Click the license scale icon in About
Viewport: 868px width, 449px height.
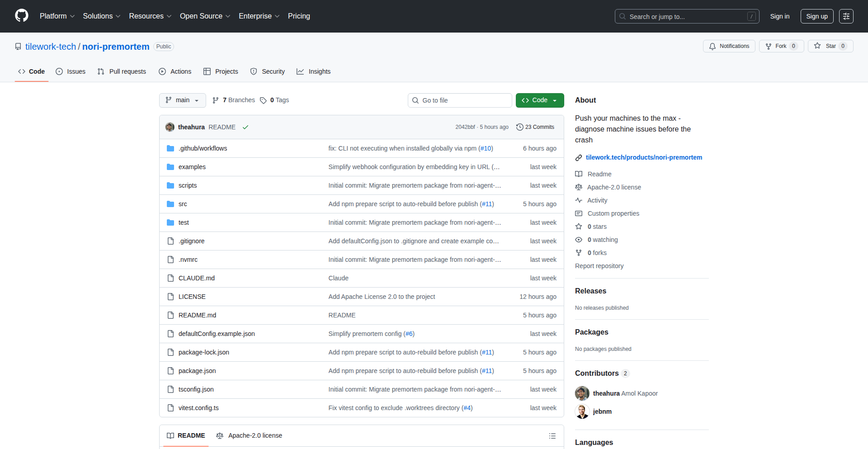pyautogui.click(x=579, y=187)
